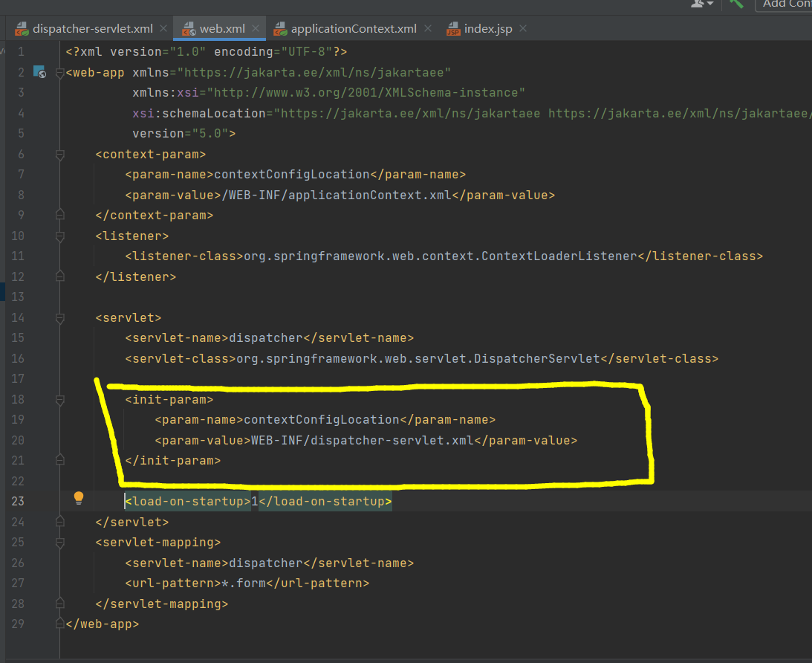812x663 pixels.
Task: Toggle fold marker at closing servlet line 24
Action: [60, 522]
